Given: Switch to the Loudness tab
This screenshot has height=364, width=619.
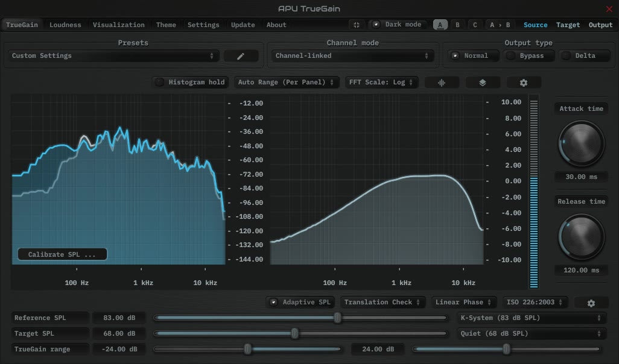Looking at the screenshot, I should point(65,25).
